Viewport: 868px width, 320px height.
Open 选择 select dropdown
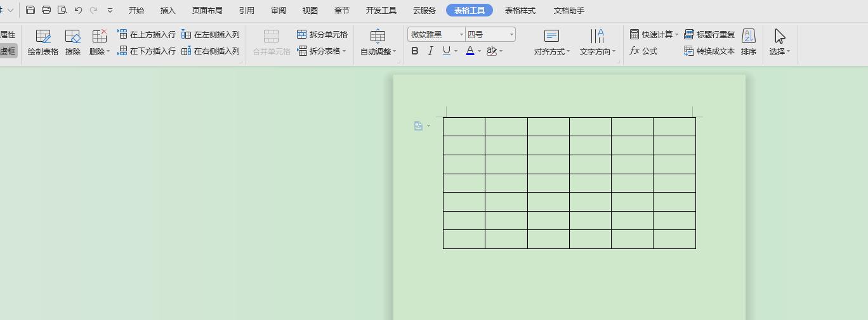pos(780,42)
